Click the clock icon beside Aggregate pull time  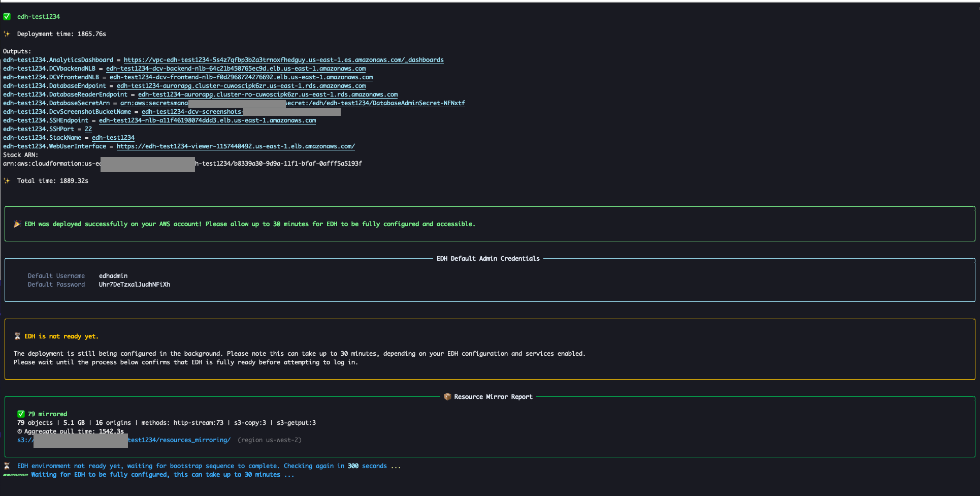[x=20, y=431]
